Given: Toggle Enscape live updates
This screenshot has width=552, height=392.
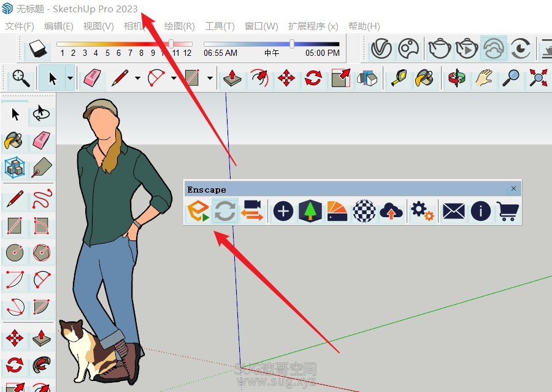Looking at the screenshot, I should [225, 211].
